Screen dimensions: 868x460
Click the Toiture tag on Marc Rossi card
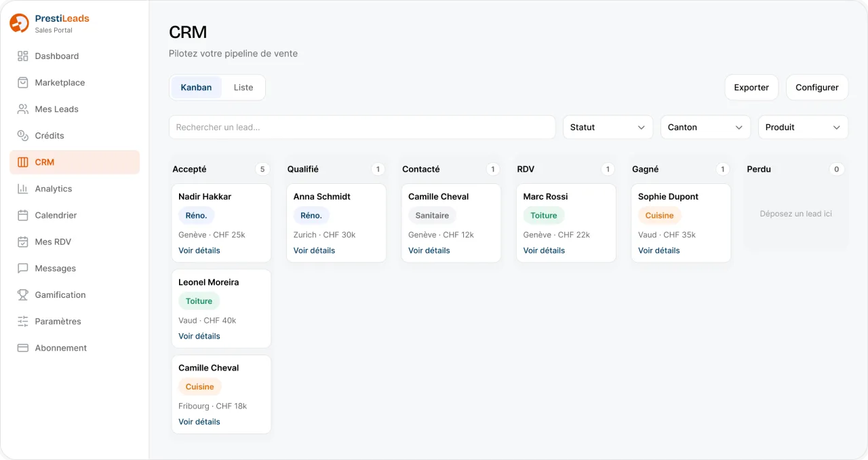click(544, 216)
